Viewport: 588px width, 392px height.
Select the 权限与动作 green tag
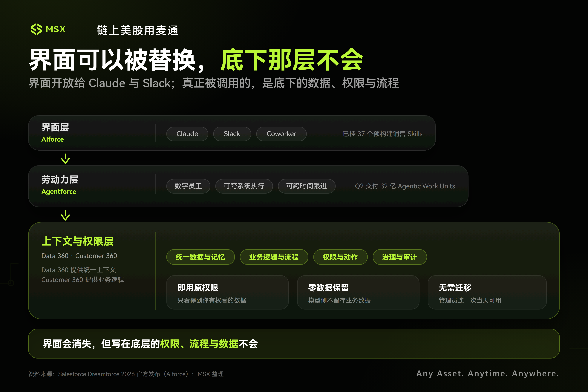pos(340,257)
